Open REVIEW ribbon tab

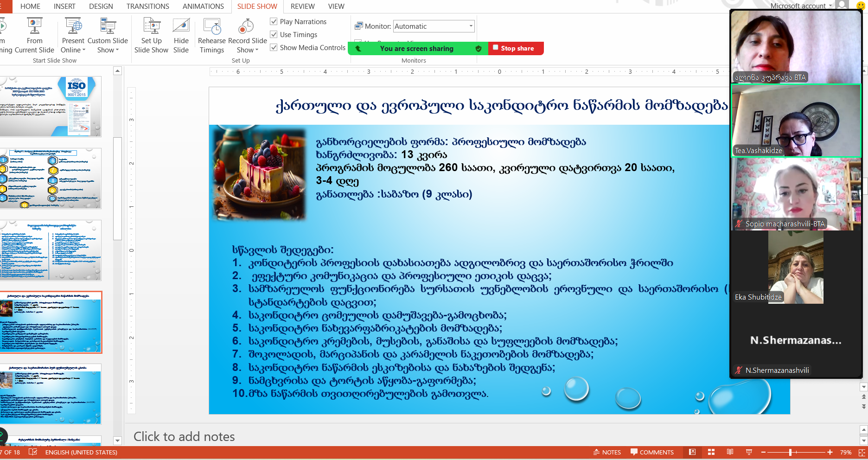coord(303,6)
